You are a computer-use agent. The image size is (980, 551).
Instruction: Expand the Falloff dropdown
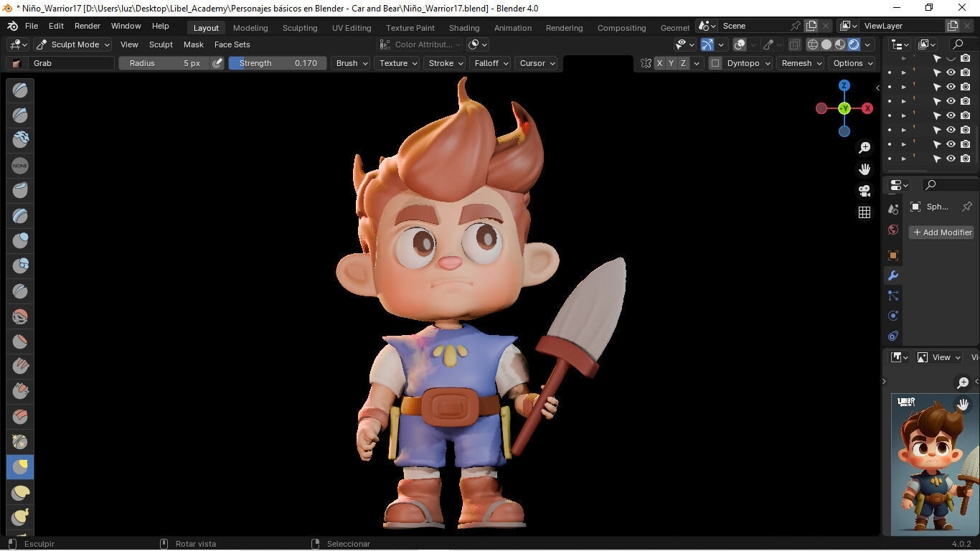pos(491,63)
